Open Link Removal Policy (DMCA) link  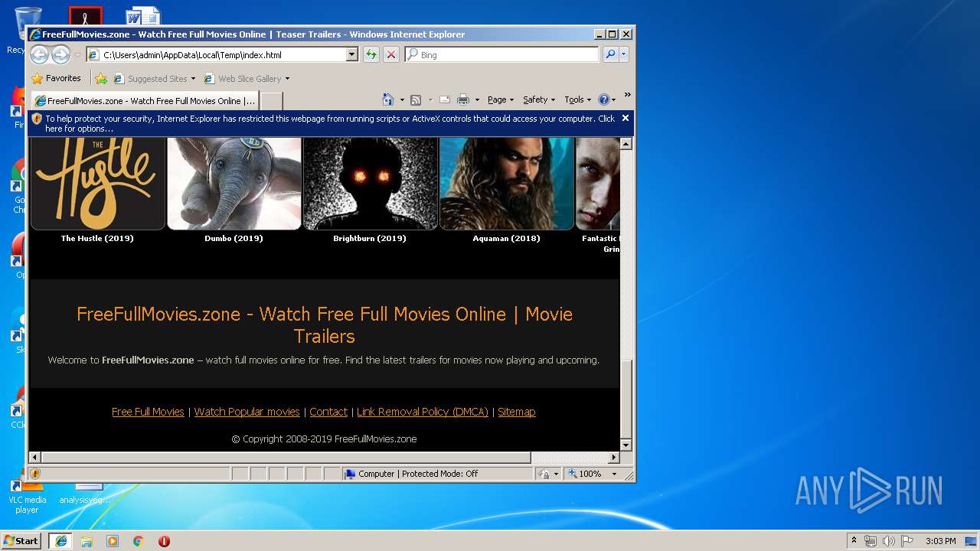[423, 412]
